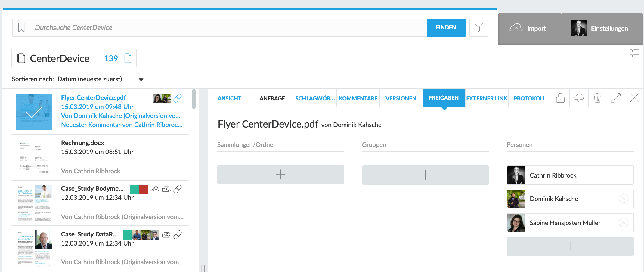Open Einstellungen settings

coord(602,29)
